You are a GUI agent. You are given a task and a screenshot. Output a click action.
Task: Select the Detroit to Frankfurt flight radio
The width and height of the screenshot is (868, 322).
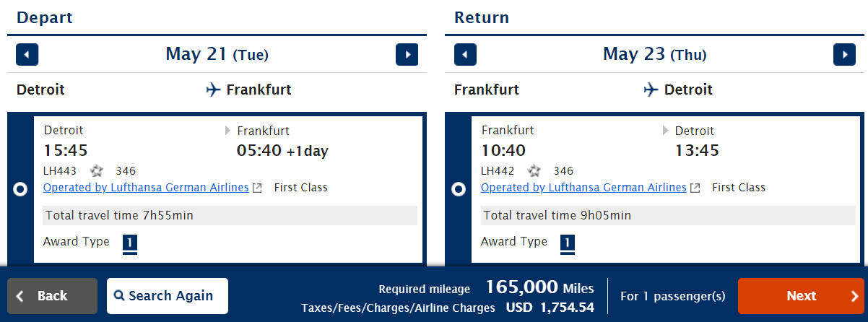pyautogui.click(x=20, y=189)
